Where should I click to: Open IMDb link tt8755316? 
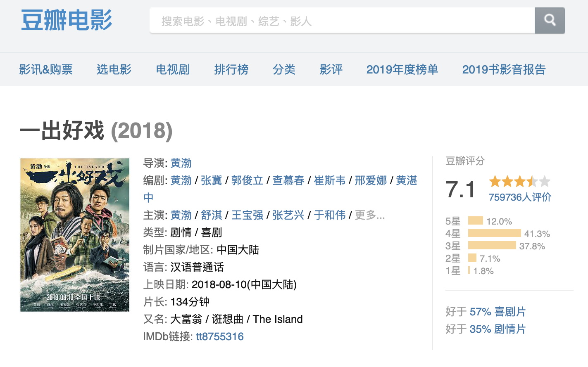pos(220,336)
